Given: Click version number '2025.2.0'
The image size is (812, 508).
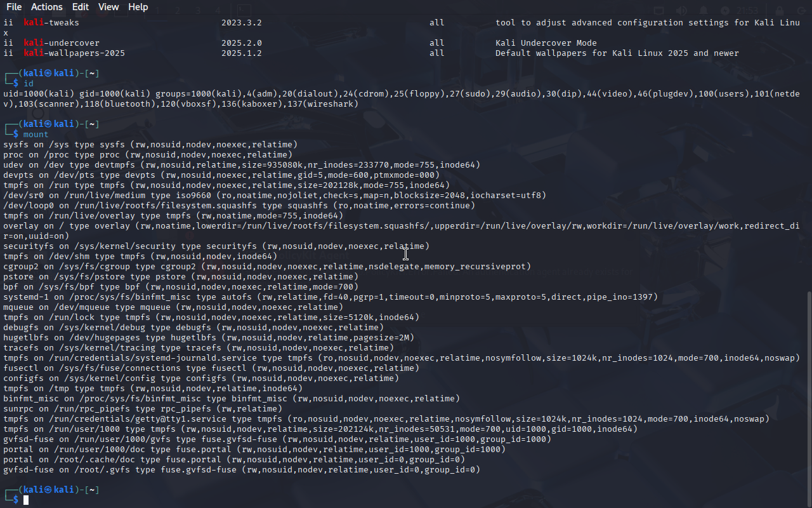Looking at the screenshot, I should [242, 43].
